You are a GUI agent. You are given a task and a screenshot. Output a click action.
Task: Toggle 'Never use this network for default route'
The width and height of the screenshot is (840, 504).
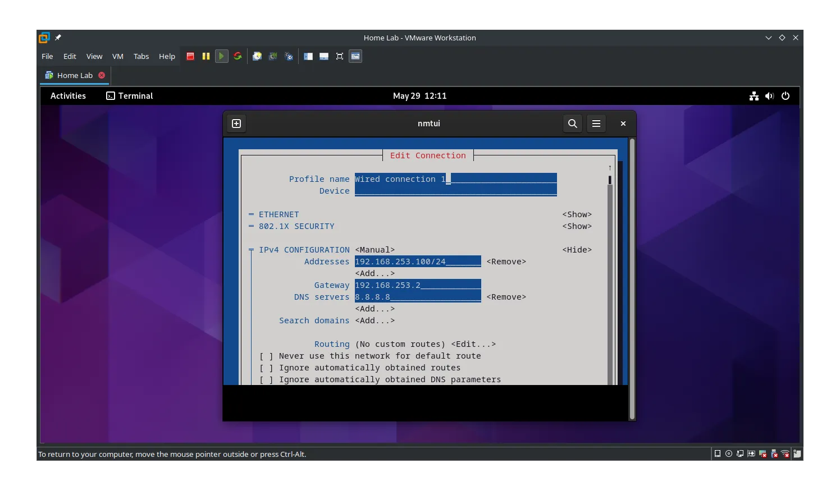click(x=266, y=356)
